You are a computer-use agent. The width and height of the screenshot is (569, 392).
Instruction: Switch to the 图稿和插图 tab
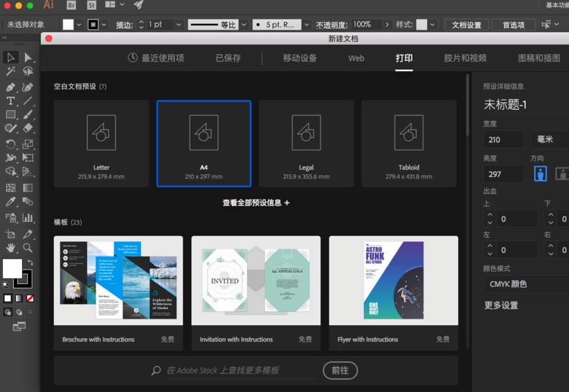(539, 58)
